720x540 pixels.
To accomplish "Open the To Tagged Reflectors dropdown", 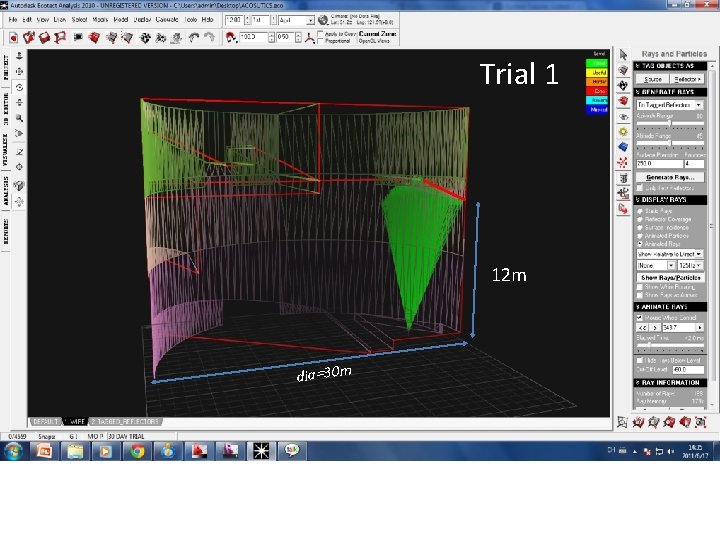I will [x=669, y=105].
